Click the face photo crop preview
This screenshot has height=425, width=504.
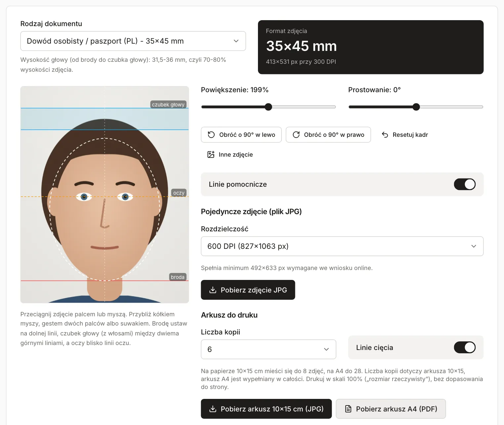(105, 195)
